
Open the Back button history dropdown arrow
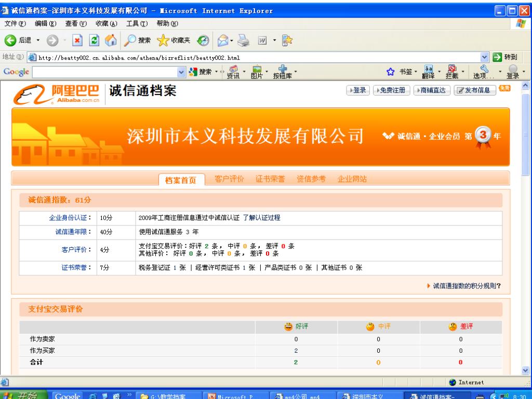(37, 41)
